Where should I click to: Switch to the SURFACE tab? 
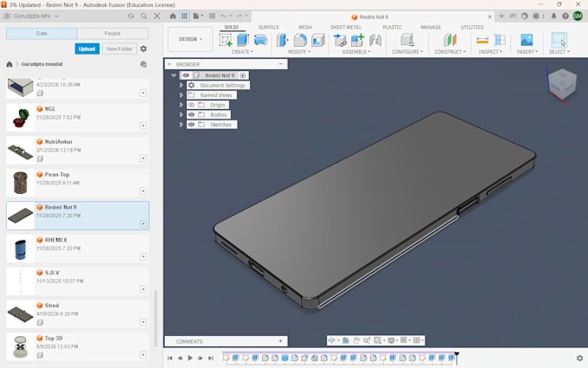pos(269,27)
